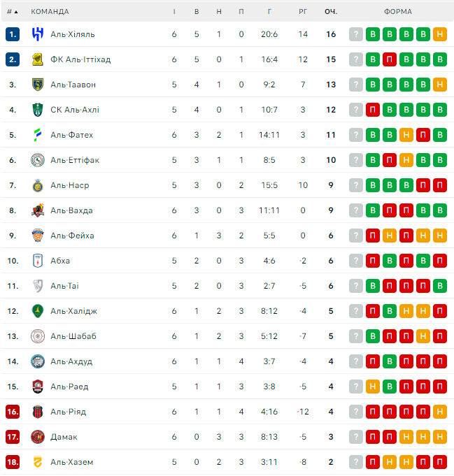Sort standings by ОЧ. points column
454x476 pixels.
point(331,11)
